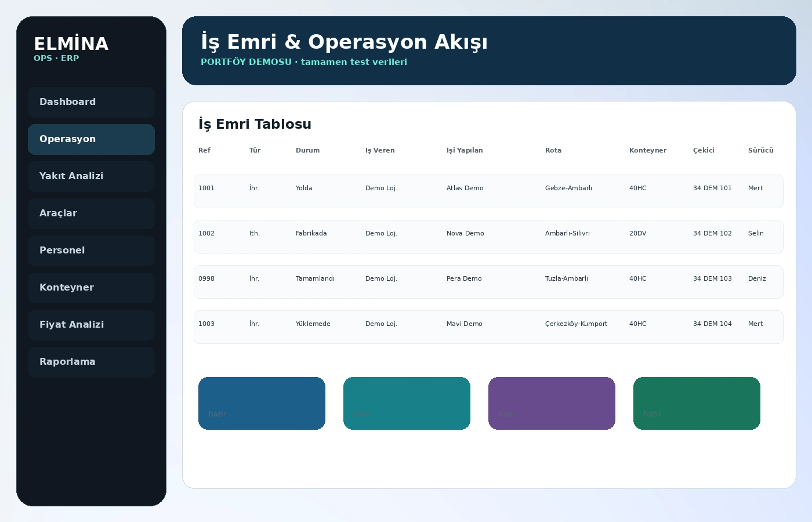Click the Rota column header
Image resolution: width=812 pixels, height=522 pixels.
553,150
